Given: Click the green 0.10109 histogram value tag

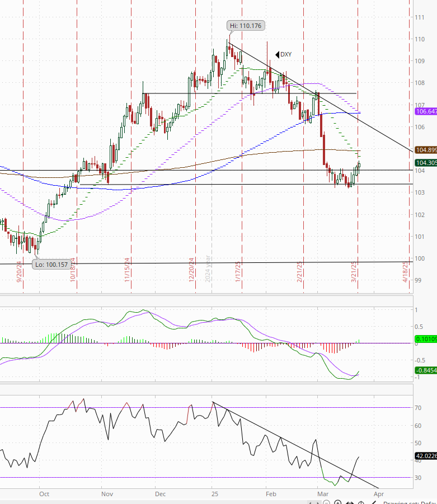Looking at the screenshot, I should coord(426,339).
